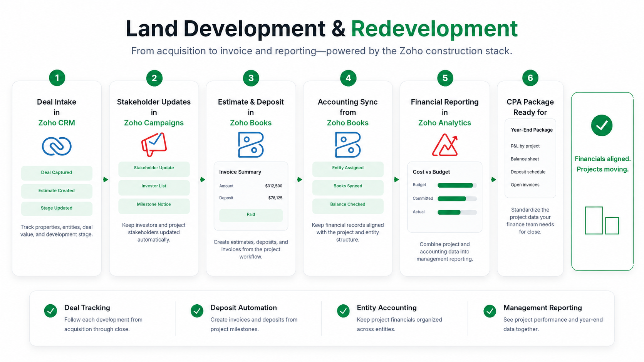Click the Financials aligned. Projects moving. text
644x362 pixels.
602,164
